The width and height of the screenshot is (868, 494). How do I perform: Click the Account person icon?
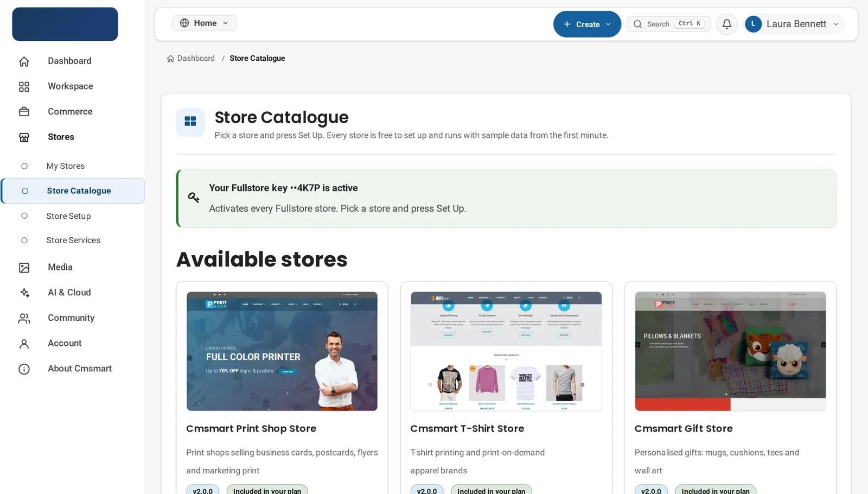coord(24,344)
